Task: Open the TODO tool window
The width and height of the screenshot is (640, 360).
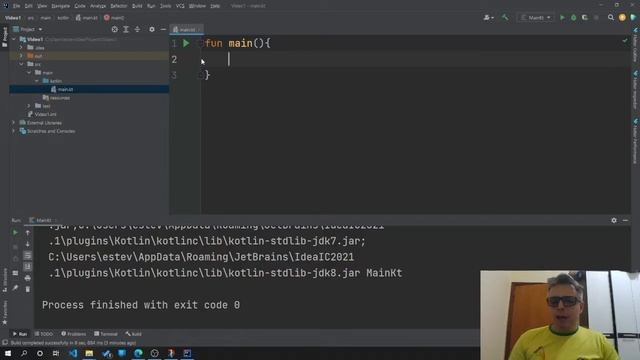Action: pos(44,334)
